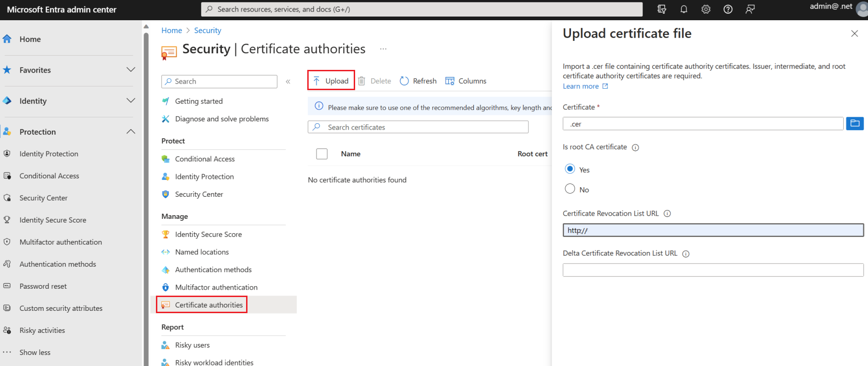Open Cloud Shell icon in top bar
Image resolution: width=868 pixels, height=366 pixels.
click(x=662, y=9)
